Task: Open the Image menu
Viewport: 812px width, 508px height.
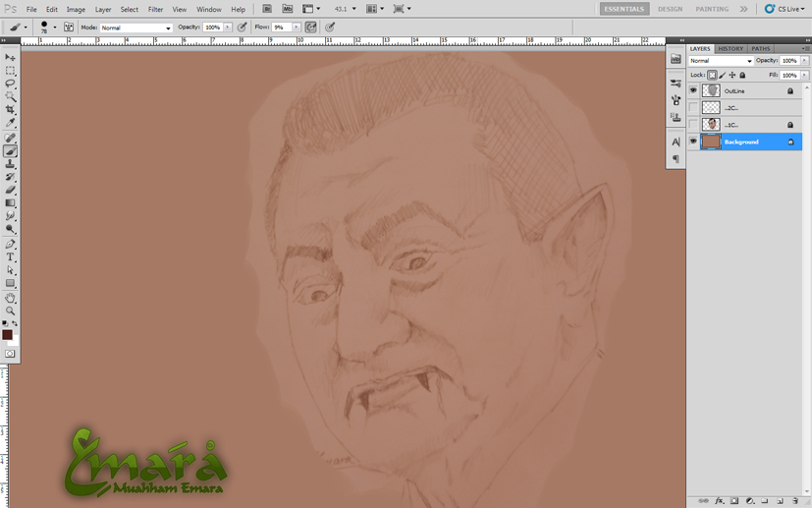Action: (x=76, y=9)
